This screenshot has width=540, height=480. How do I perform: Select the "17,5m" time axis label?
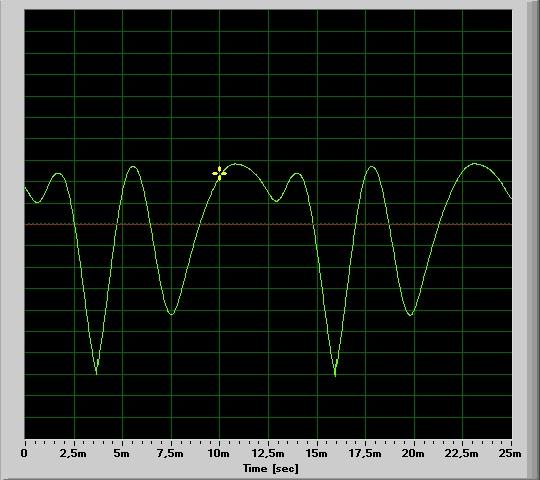coord(365,453)
